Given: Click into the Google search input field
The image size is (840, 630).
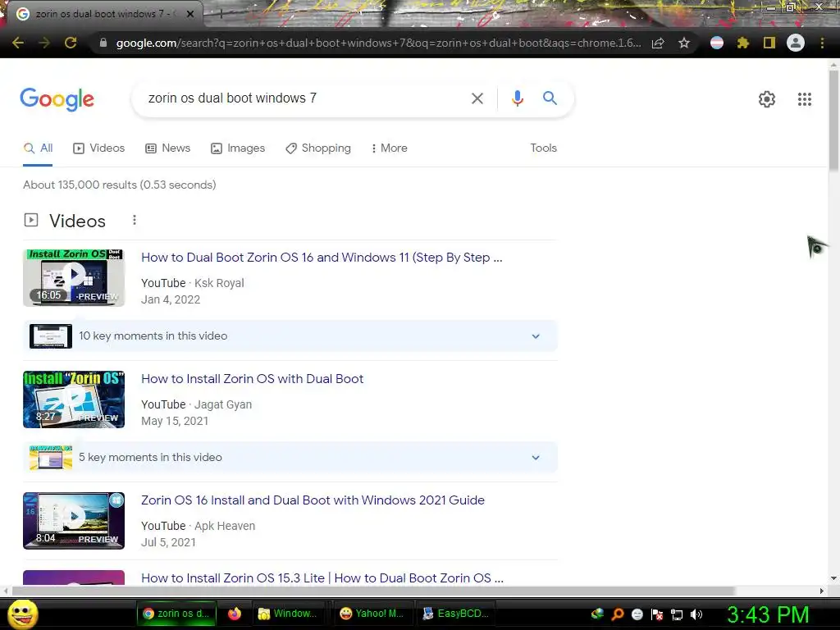Looking at the screenshot, I should click(x=305, y=98).
